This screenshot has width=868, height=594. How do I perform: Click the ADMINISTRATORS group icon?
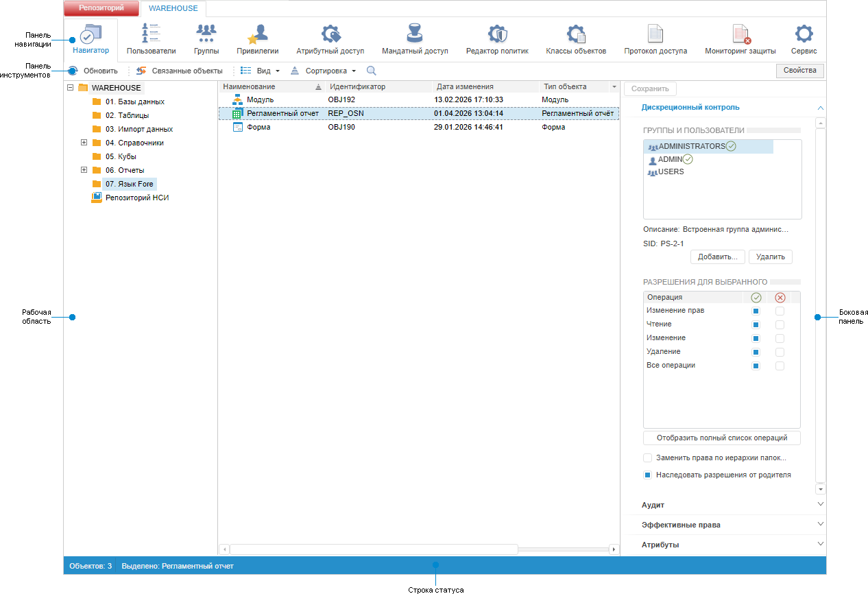click(653, 147)
